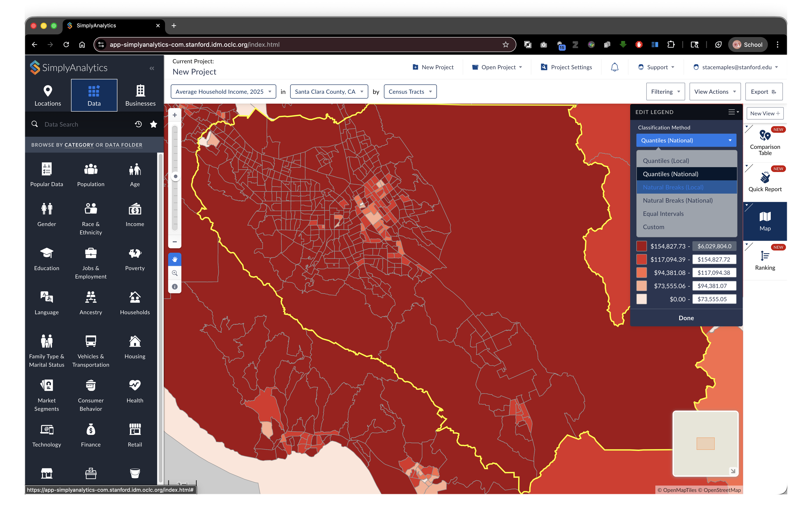Click the map zoom in plus icon
Viewport: 812px width, 527px height.
(175, 115)
